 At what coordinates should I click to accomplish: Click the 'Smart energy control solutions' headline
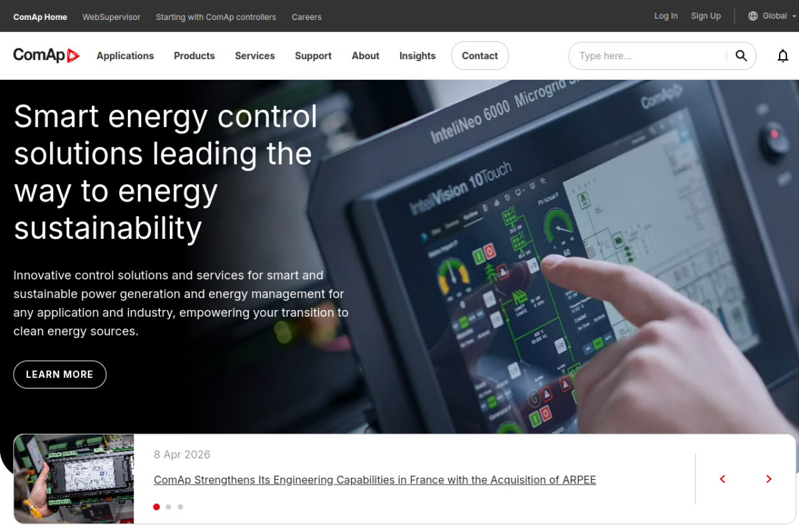[166, 172]
